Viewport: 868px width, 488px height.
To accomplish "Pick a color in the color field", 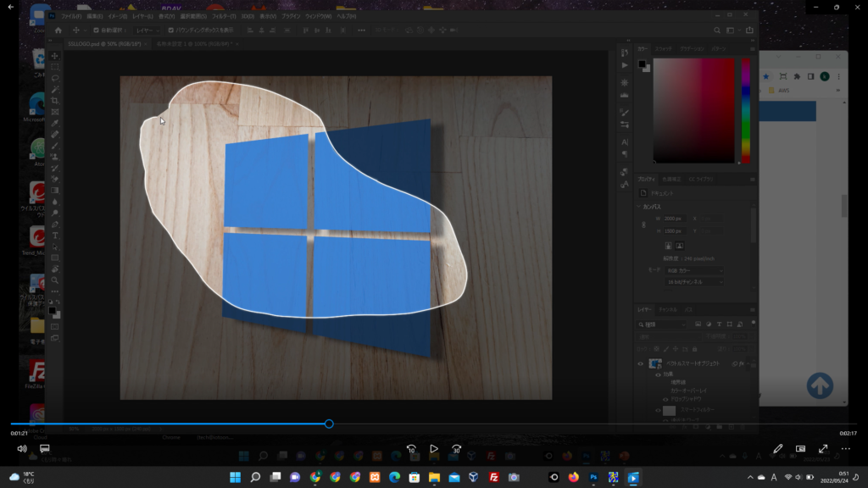I will (694, 111).
